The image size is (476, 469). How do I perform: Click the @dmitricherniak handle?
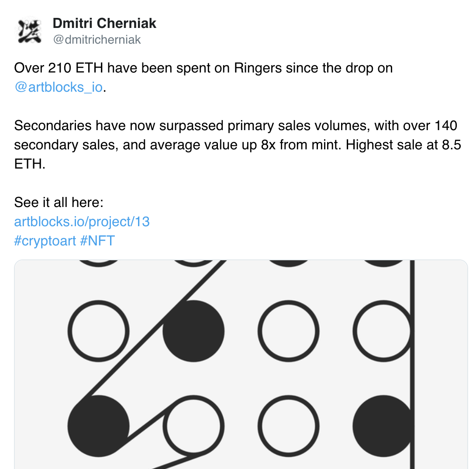coord(97,40)
